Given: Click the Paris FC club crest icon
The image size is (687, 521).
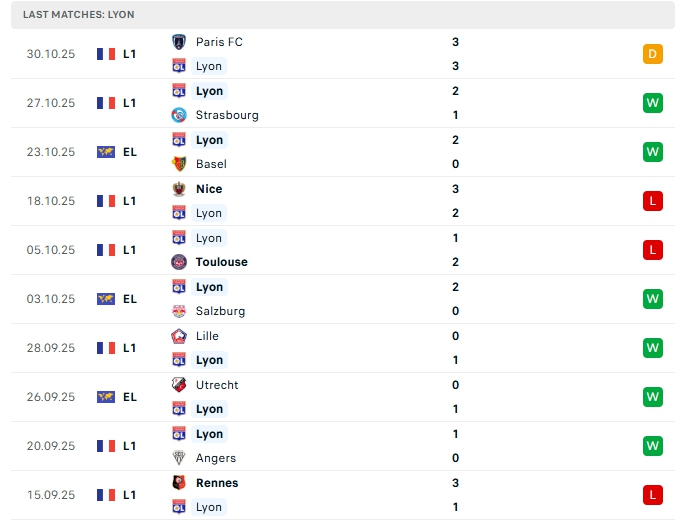Looking at the screenshot, I should pyautogui.click(x=180, y=42).
